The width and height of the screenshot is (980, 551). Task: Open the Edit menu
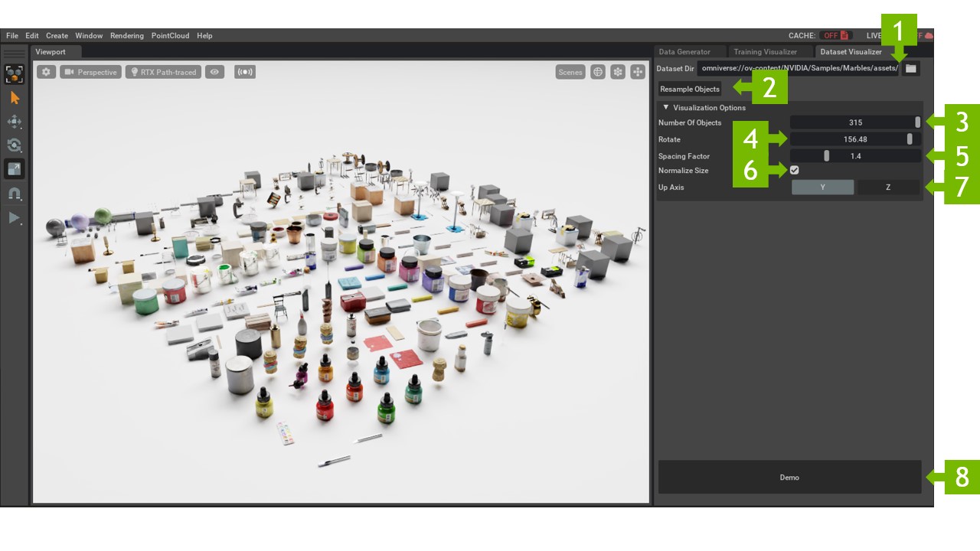(32, 36)
